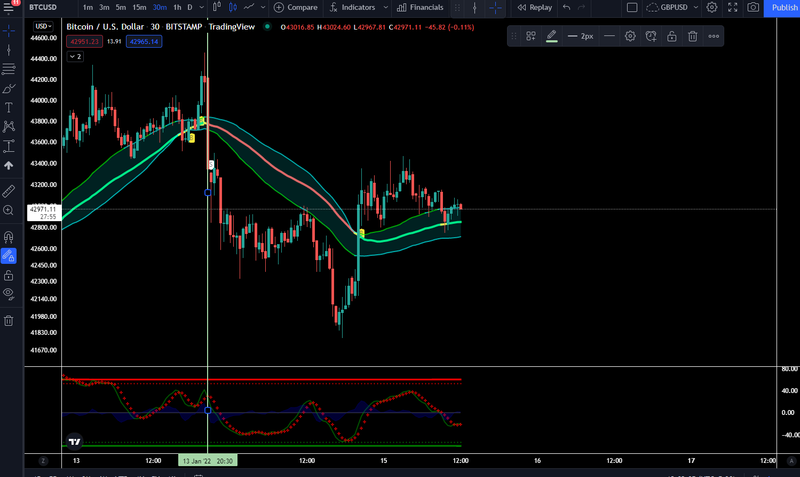This screenshot has width=800, height=477.
Task: Switch to the 15m timeframe
Action: point(139,8)
